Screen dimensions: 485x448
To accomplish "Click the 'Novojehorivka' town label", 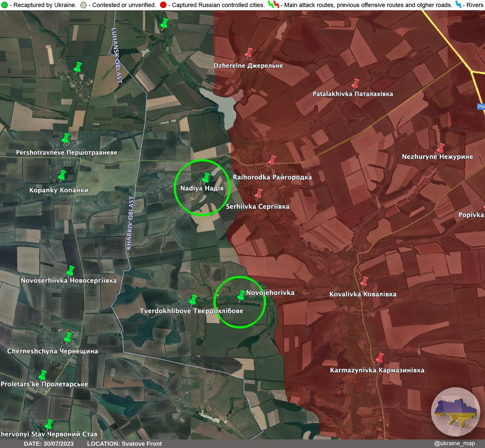I will coord(270,293).
